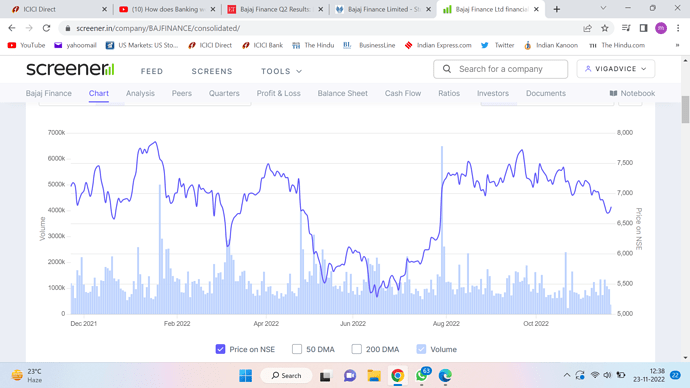Open Notebook panel icon
Viewport: 690px width, 388px height.
coord(613,93)
